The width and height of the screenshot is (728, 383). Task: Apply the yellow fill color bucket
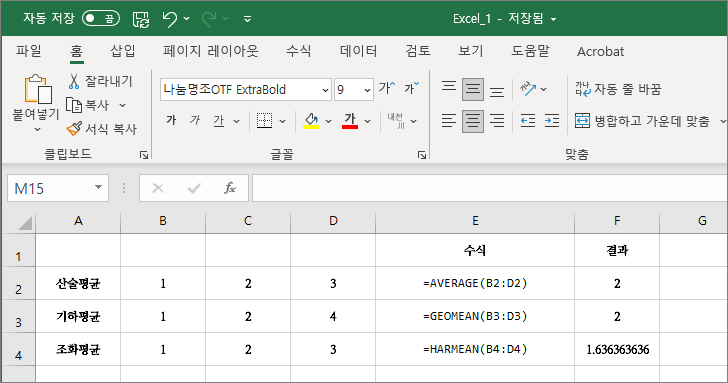[x=311, y=121]
